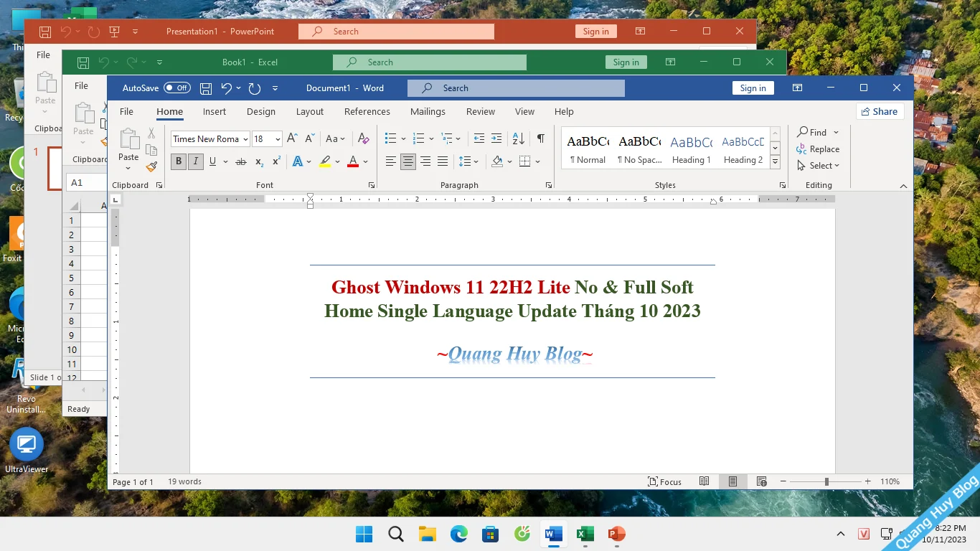Open the bullets list dropdown arrow
Screen dimensions: 980x551
tap(403, 138)
